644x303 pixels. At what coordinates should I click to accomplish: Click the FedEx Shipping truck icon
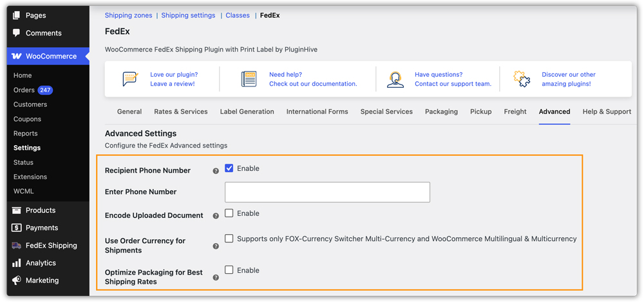click(x=17, y=246)
